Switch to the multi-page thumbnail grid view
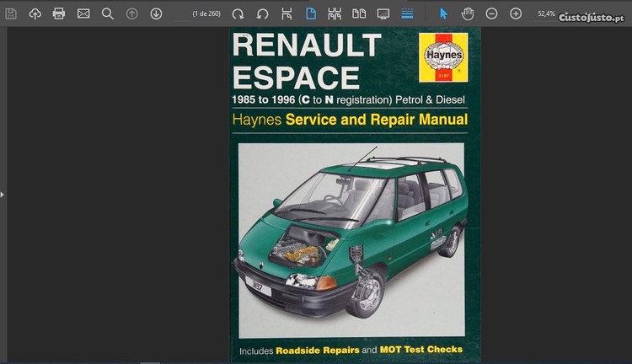Image resolution: width=632 pixels, height=364 pixels. pos(335,13)
